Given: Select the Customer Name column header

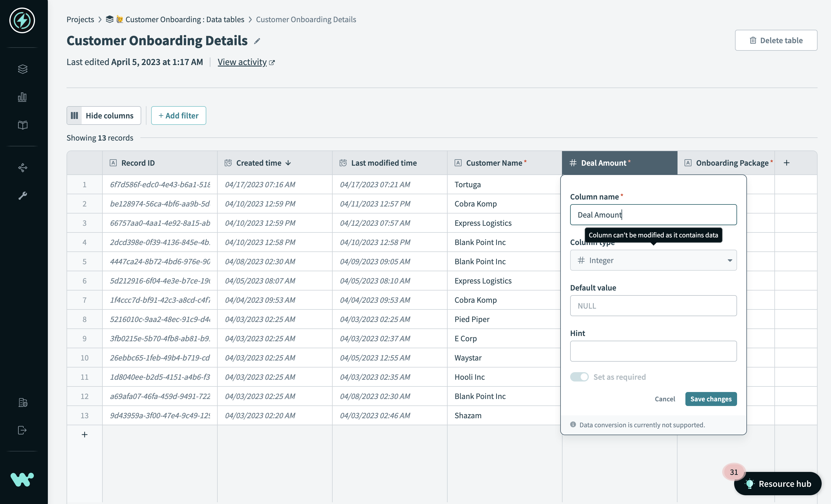Looking at the screenshot, I should point(494,163).
